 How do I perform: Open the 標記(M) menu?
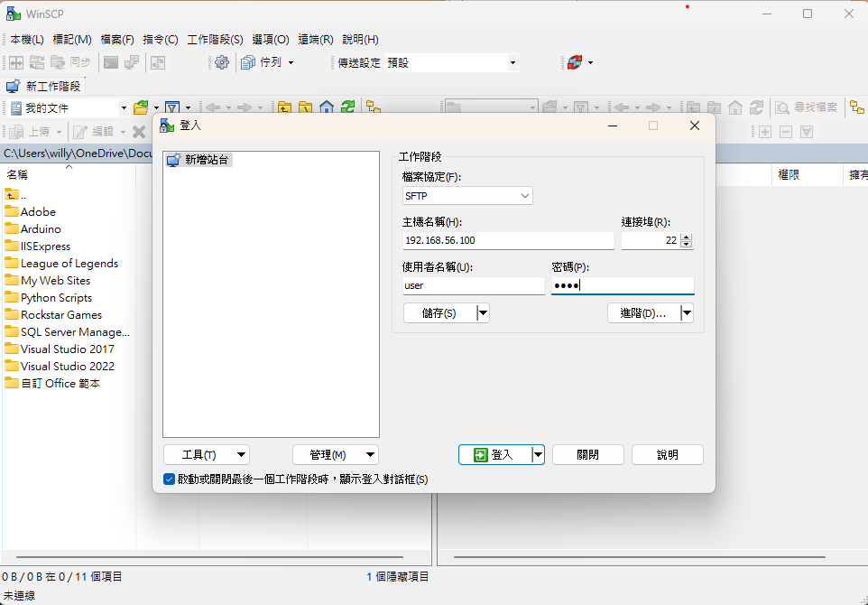pos(72,40)
